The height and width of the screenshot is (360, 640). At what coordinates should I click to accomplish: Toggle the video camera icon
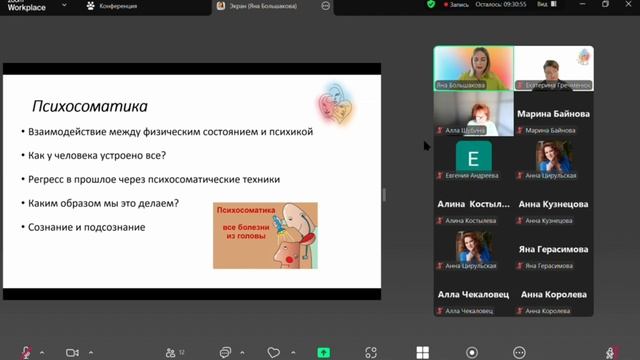(x=72, y=352)
